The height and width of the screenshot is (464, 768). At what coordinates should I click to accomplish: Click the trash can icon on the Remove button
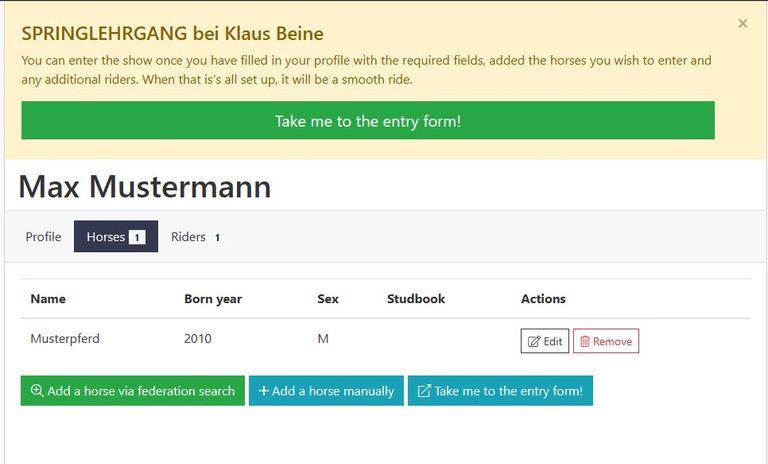[585, 341]
